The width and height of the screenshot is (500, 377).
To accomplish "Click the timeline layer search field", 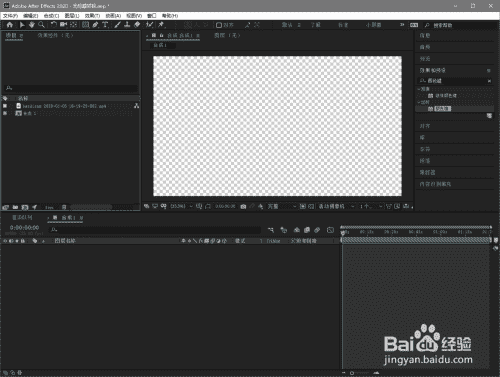I will (155, 230).
